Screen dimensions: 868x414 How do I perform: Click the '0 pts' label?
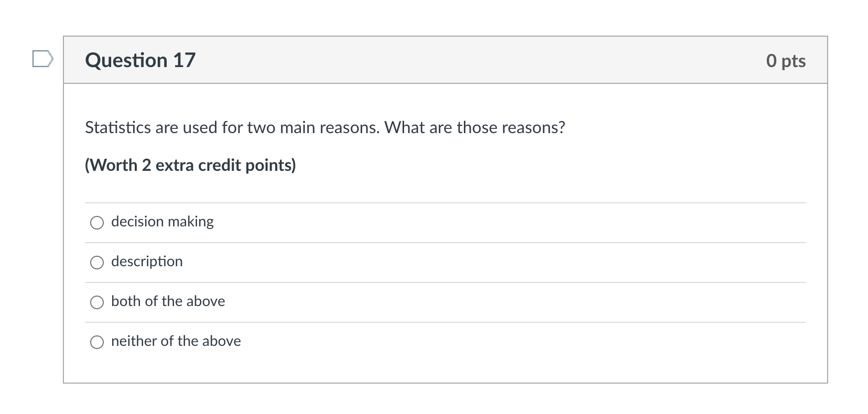pyautogui.click(x=786, y=61)
